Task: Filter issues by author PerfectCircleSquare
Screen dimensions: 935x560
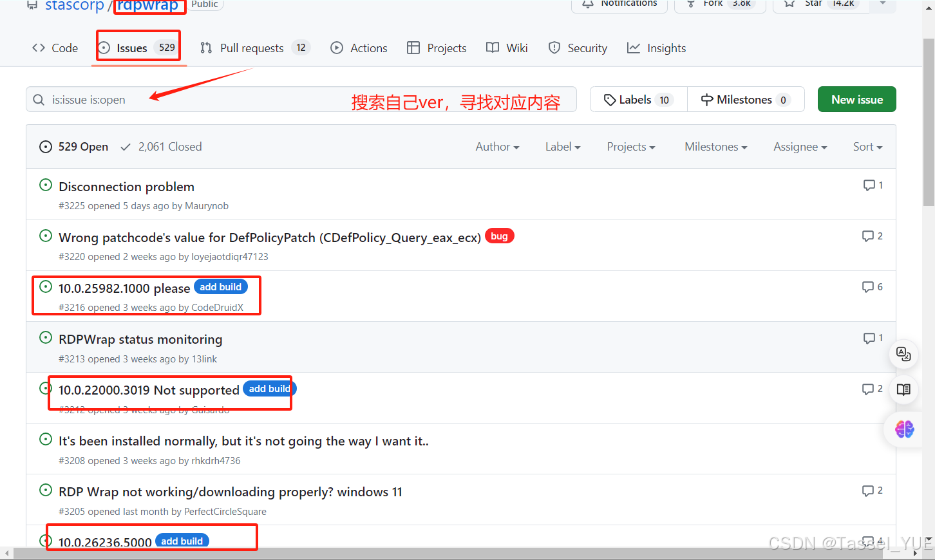Action: point(225,512)
